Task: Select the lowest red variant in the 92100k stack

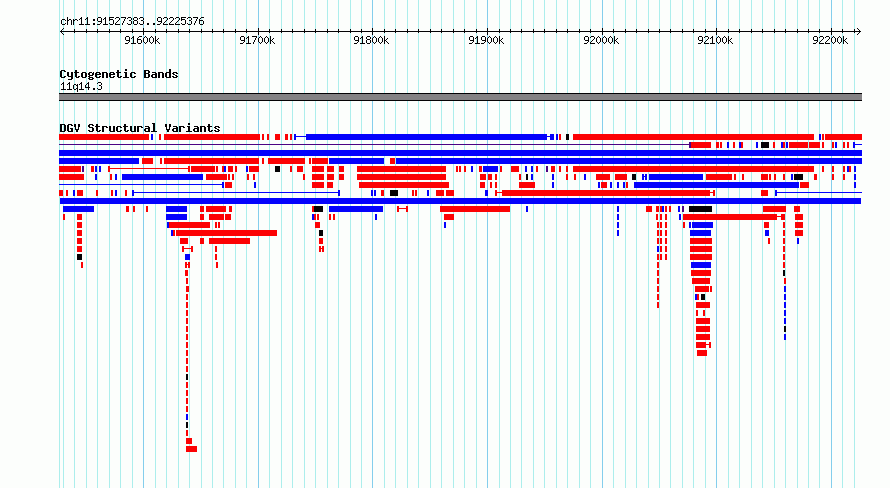Action: click(x=702, y=353)
